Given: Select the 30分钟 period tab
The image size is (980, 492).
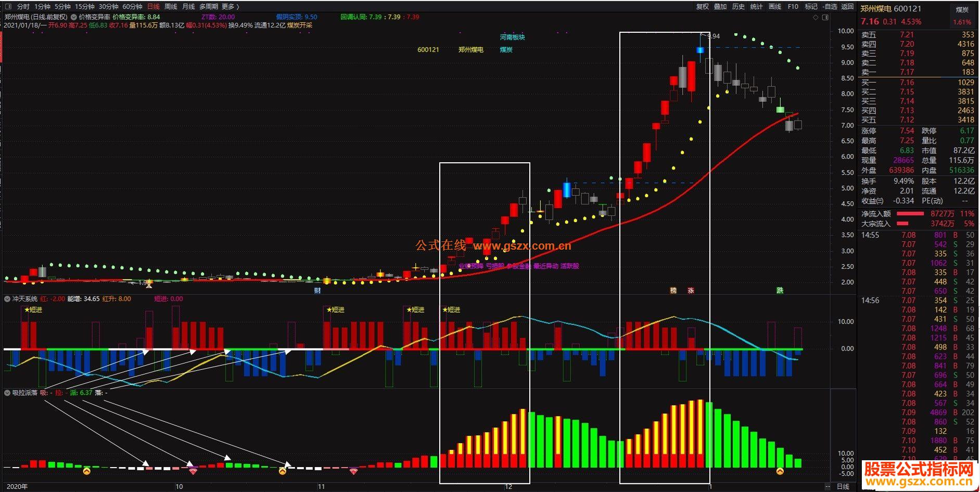Looking at the screenshot, I should (x=108, y=7).
